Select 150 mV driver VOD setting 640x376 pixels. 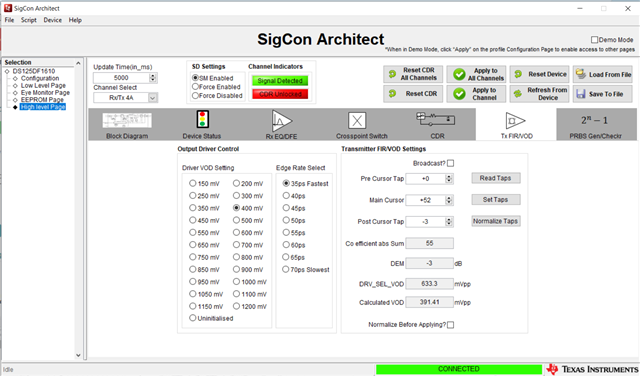[193, 183]
